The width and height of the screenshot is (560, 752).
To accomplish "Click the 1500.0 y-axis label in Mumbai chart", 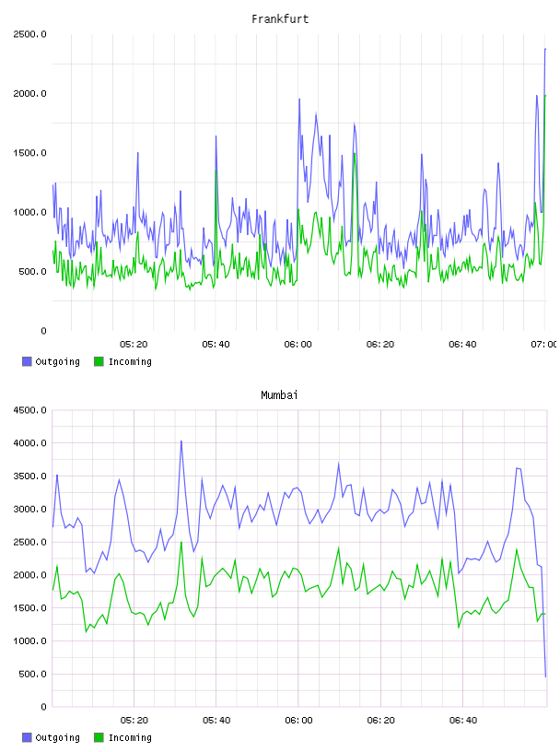I will [30, 608].
